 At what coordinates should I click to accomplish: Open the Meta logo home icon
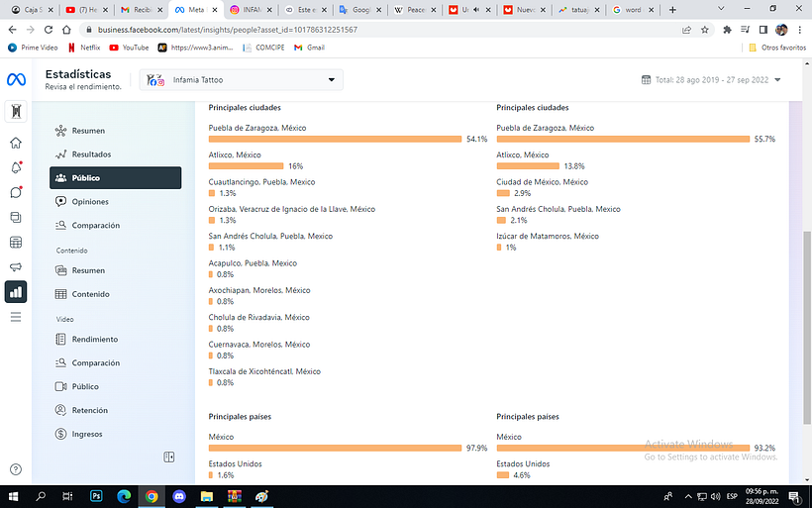point(15,79)
